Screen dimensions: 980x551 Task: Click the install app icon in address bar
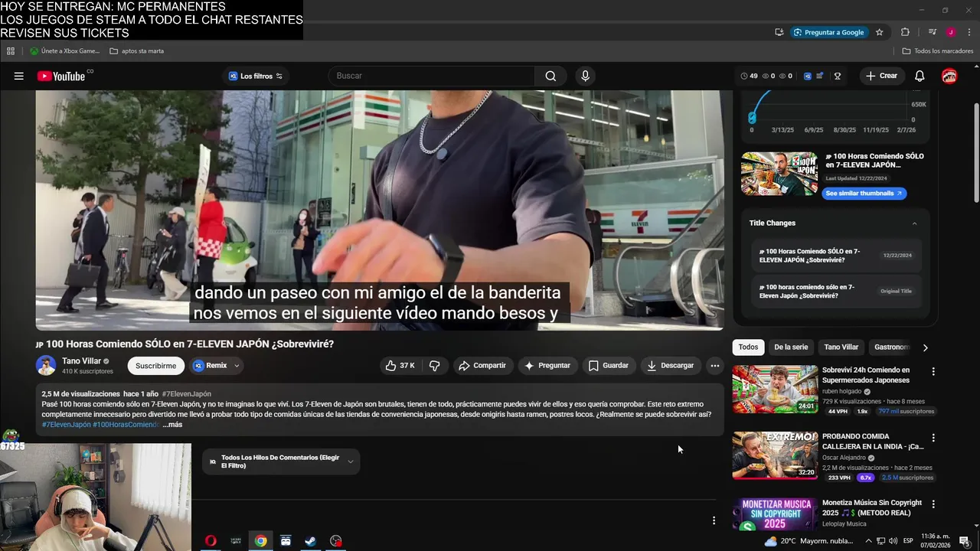779,32
